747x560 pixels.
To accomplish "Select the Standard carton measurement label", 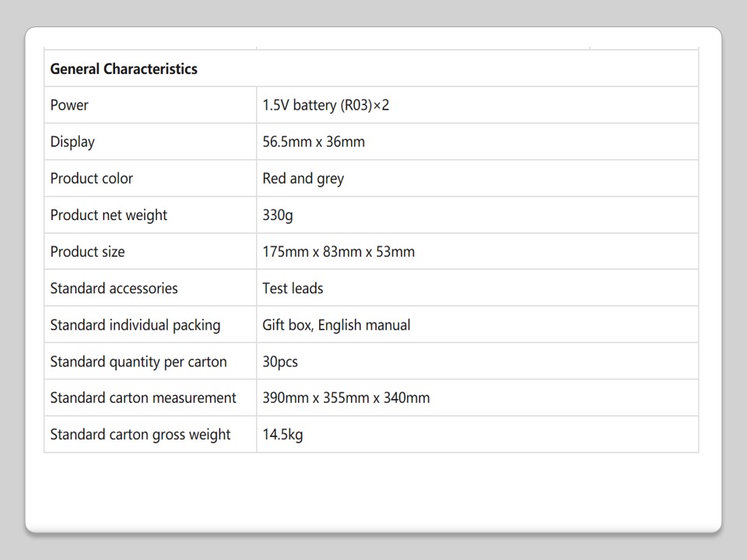I will tap(143, 397).
